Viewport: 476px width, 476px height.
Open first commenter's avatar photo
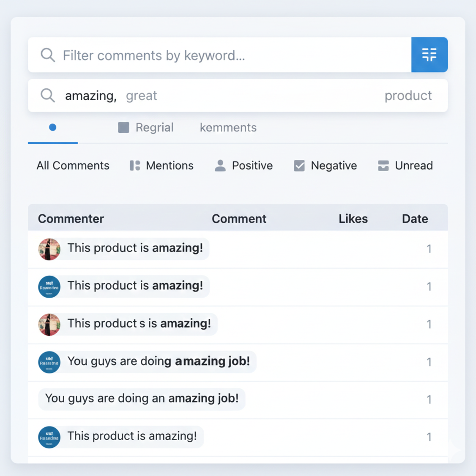49,249
